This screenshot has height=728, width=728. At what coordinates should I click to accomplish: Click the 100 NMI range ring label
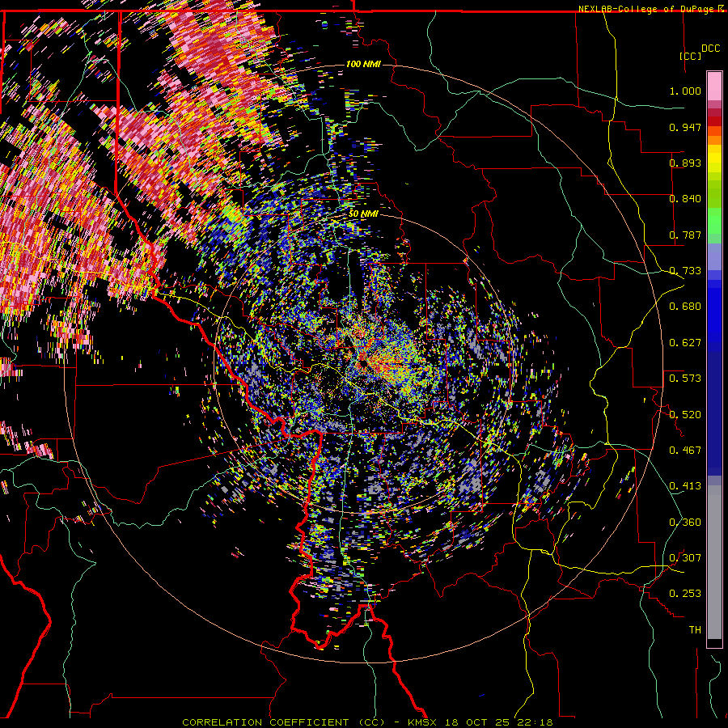[363, 64]
